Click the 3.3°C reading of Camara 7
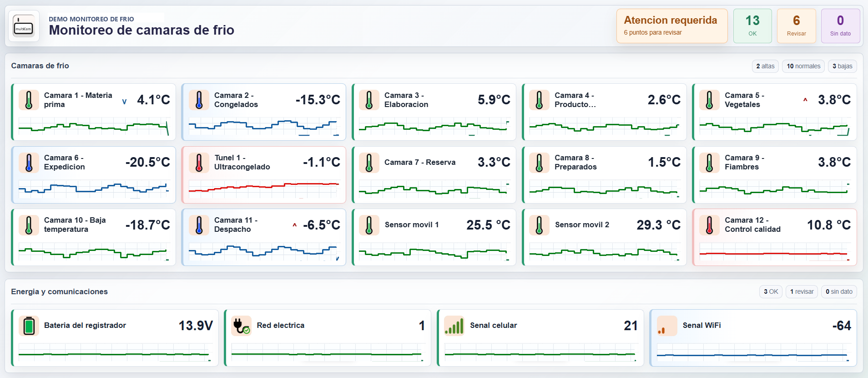Image resolution: width=868 pixels, height=378 pixels. click(494, 162)
